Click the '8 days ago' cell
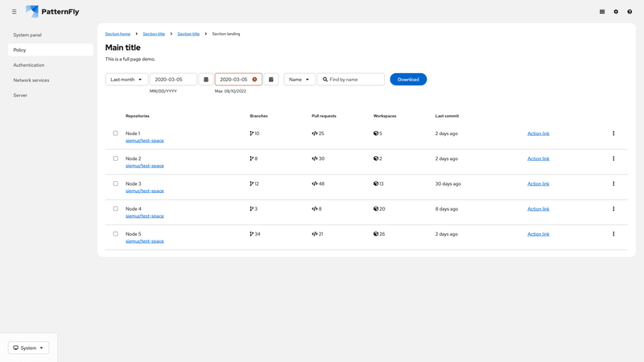Viewport: 644px width, 362px height. click(x=447, y=208)
